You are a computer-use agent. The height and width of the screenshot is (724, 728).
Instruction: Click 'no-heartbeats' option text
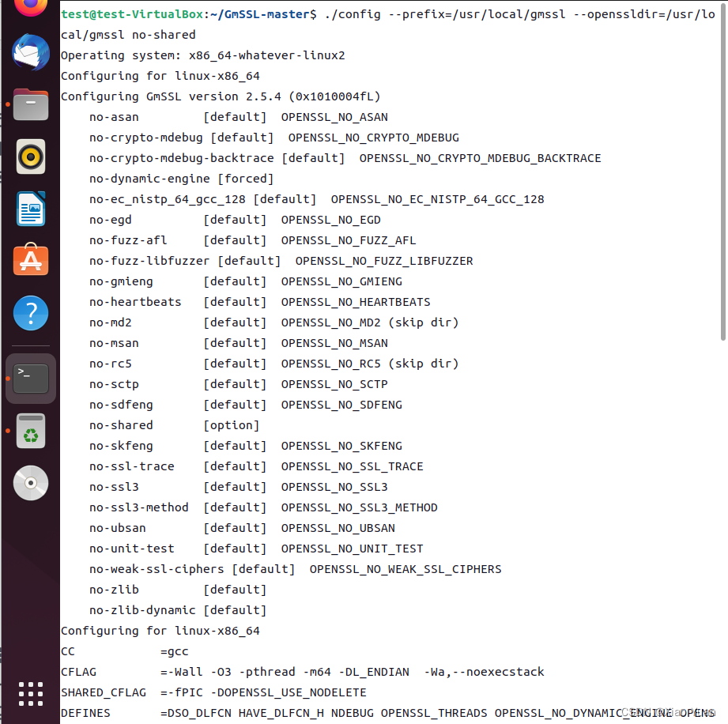click(135, 302)
